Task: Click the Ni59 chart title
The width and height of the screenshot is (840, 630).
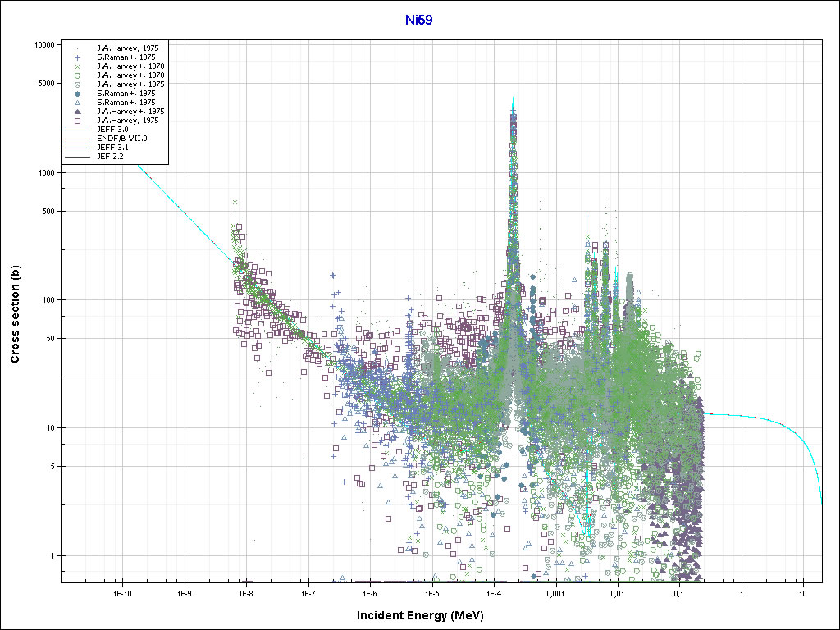Action: (x=419, y=19)
